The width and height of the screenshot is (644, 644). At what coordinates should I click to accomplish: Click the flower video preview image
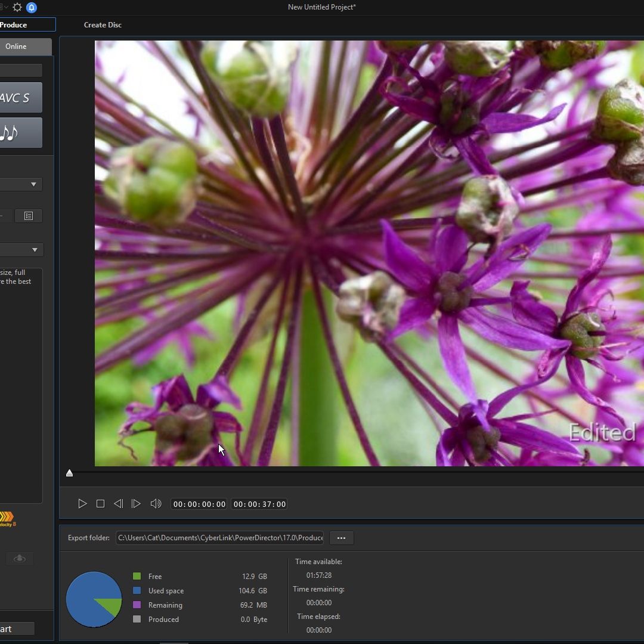tap(369, 253)
